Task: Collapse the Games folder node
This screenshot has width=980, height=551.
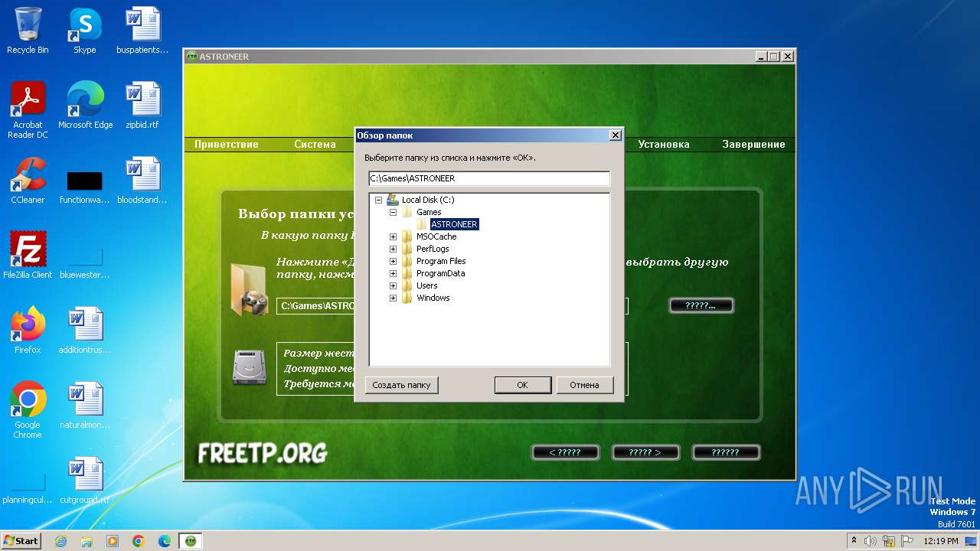Action: 393,212
